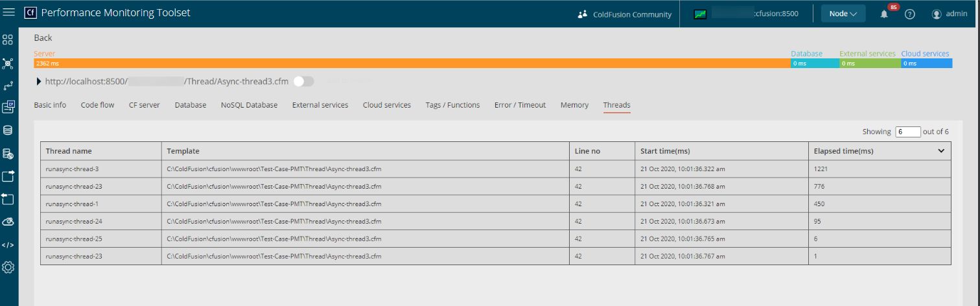Click the cfusion:8500 server label
This screenshot has width=980, height=306.
point(776,14)
